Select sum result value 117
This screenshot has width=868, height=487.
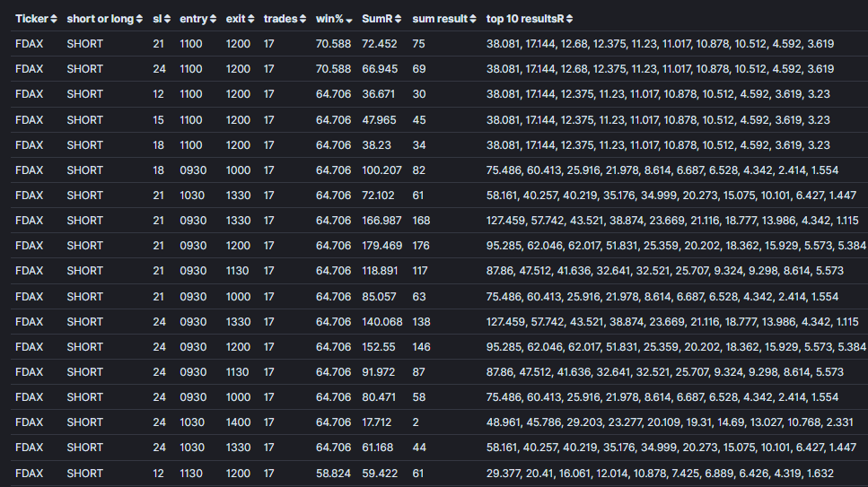419,271
